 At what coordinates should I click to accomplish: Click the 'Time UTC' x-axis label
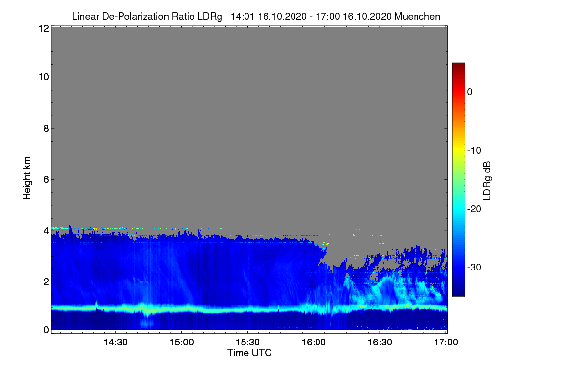pos(249,353)
